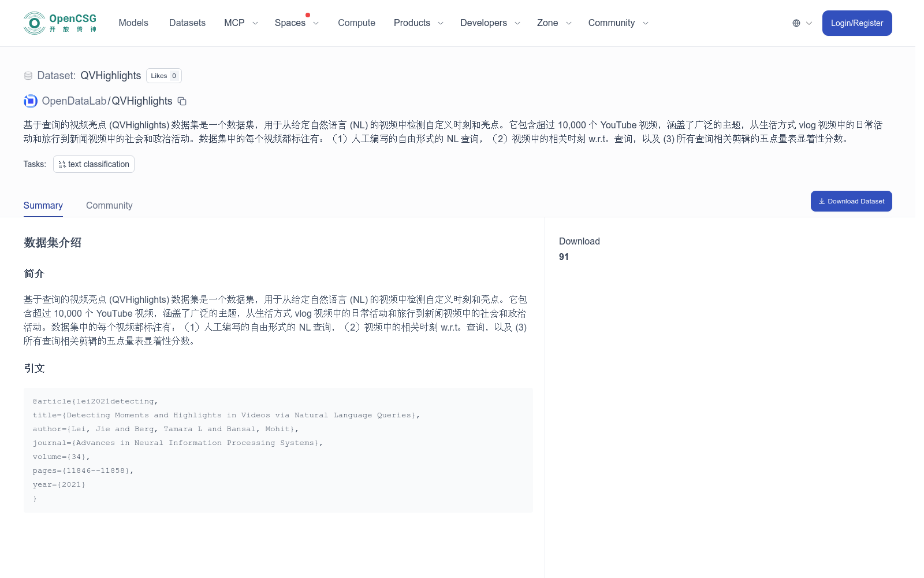Click the 简介 subheading

pyautogui.click(x=34, y=273)
